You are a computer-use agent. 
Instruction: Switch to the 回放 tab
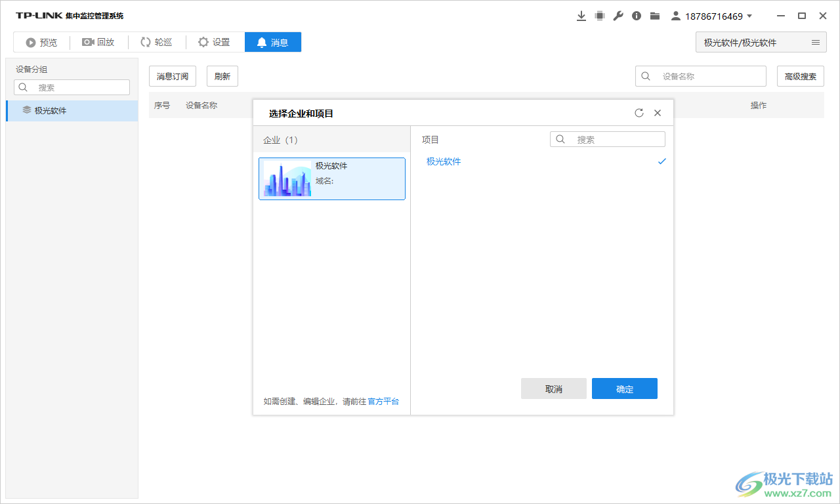pyautogui.click(x=98, y=42)
